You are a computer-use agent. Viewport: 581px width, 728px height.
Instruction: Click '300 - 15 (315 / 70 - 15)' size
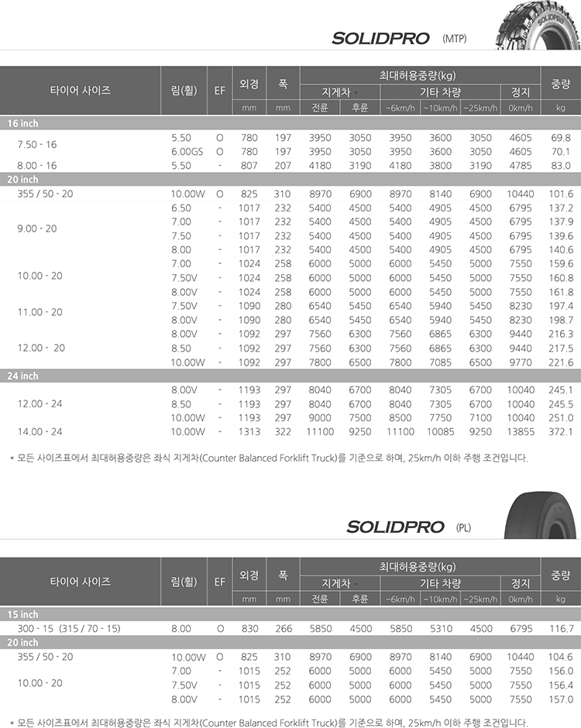pos(69,628)
